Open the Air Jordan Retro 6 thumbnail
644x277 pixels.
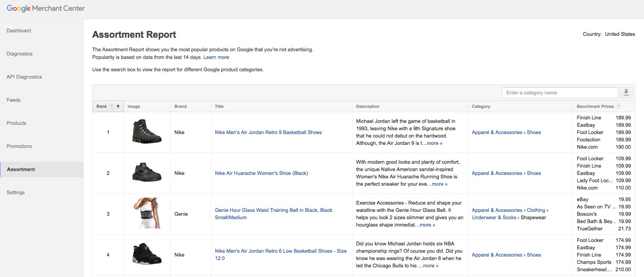click(147, 254)
